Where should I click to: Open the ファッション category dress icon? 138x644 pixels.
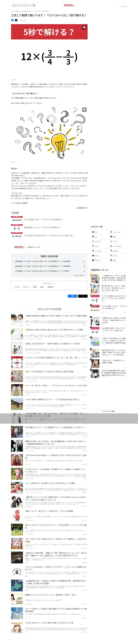pyautogui.click(x=111, y=232)
